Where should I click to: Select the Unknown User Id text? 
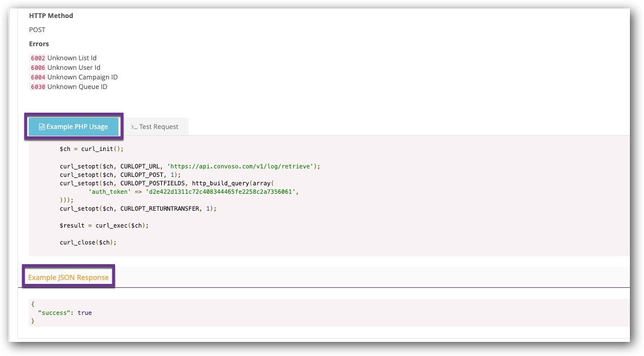[x=73, y=67]
